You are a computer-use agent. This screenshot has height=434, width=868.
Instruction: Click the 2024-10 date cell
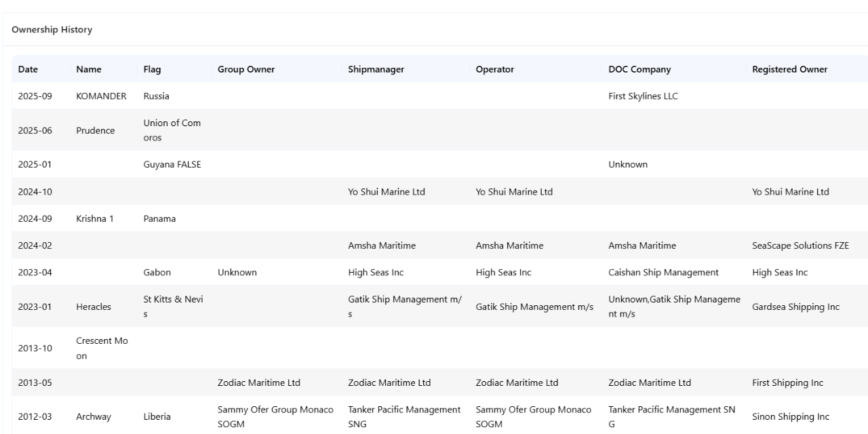pos(35,192)
